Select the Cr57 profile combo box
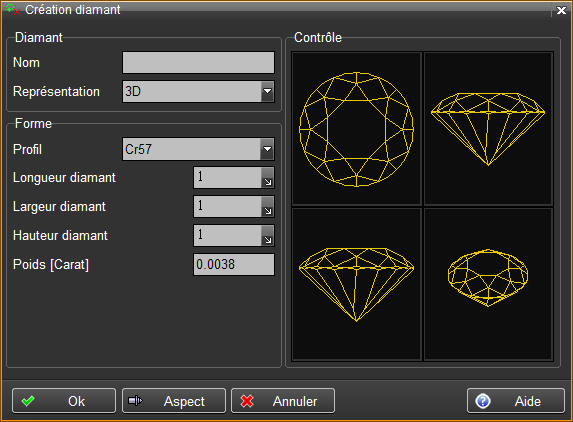 point(198,149)
